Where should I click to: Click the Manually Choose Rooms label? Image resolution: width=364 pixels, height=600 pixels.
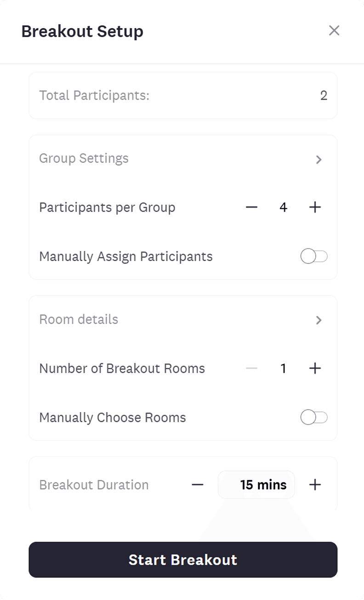[x=113, y=417]
